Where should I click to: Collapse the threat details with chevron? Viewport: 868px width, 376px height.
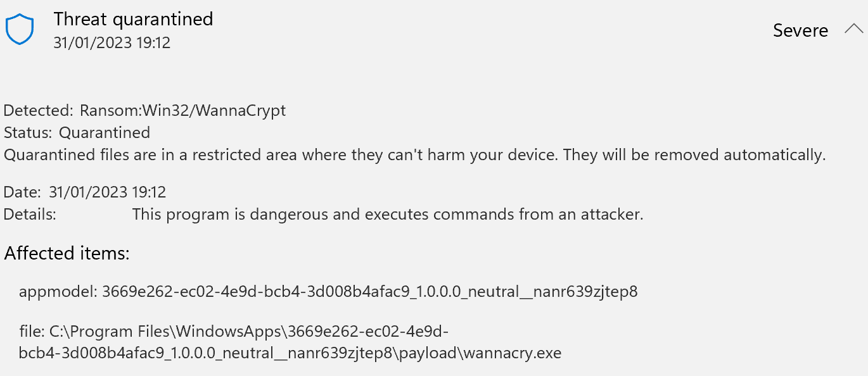pos(853,29)
